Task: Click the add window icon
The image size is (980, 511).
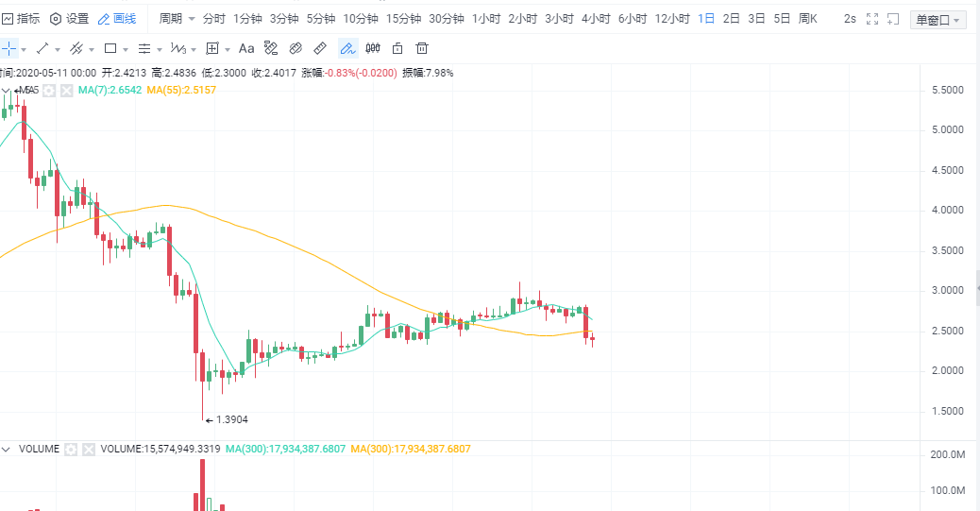Action: (x=893, y=20)
